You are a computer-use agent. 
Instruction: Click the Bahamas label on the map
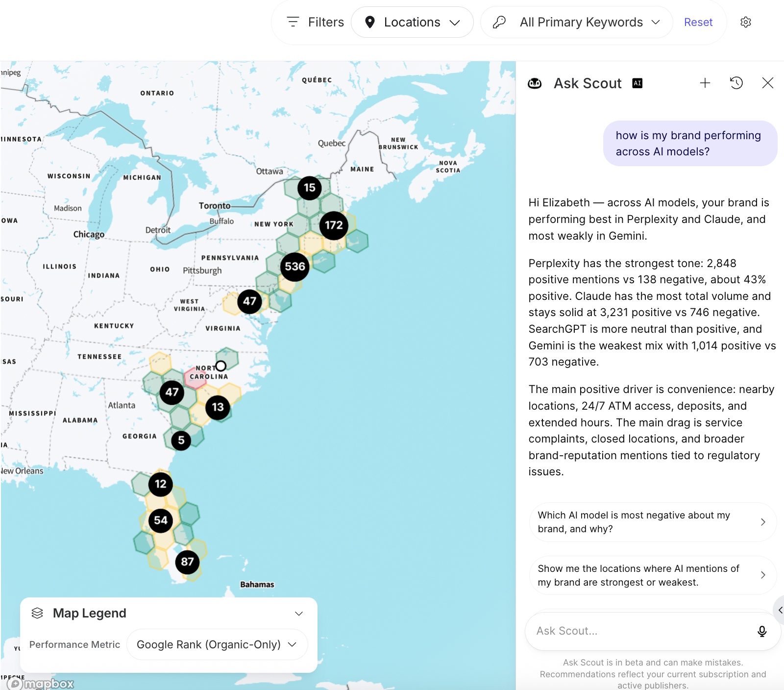pos(257,585)
